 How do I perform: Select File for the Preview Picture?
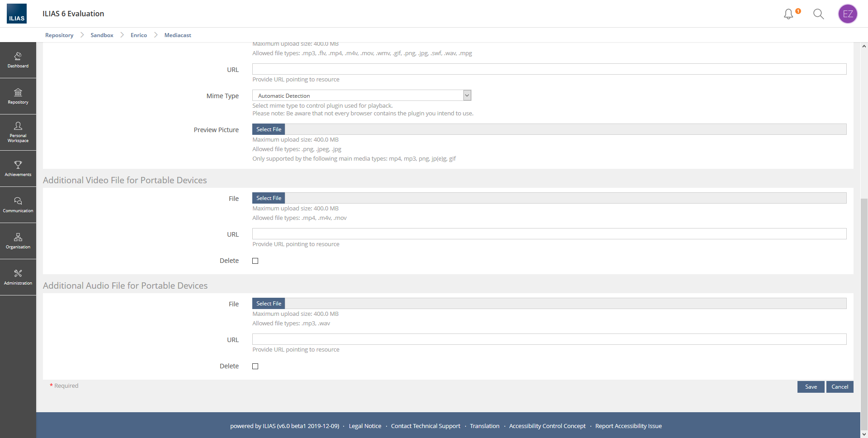tap(269, 129)
